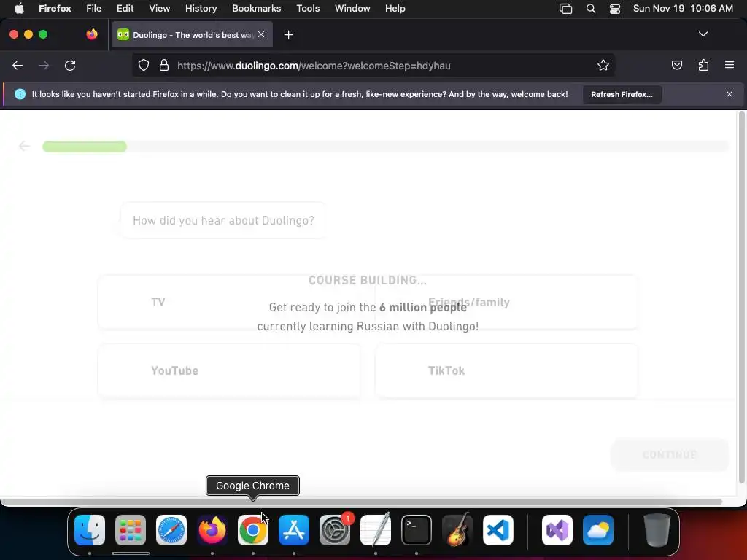Open the Window menu

tap(352, 8)
